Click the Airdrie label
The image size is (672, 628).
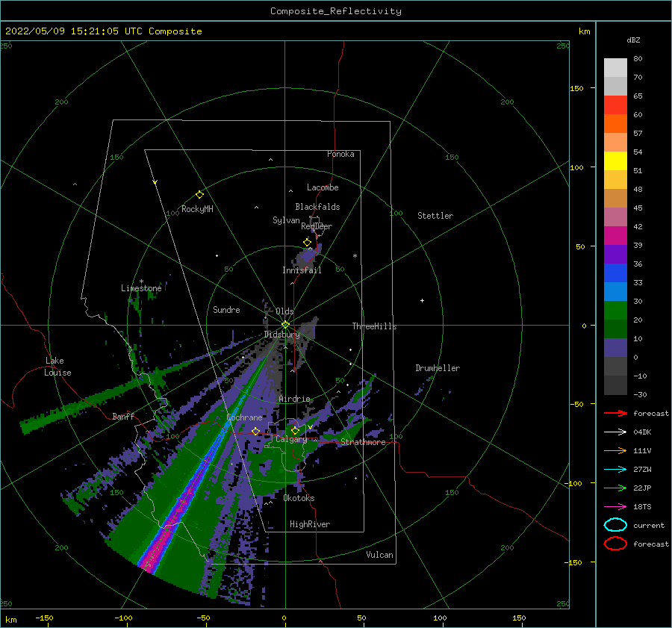click(x=294, y=399)
